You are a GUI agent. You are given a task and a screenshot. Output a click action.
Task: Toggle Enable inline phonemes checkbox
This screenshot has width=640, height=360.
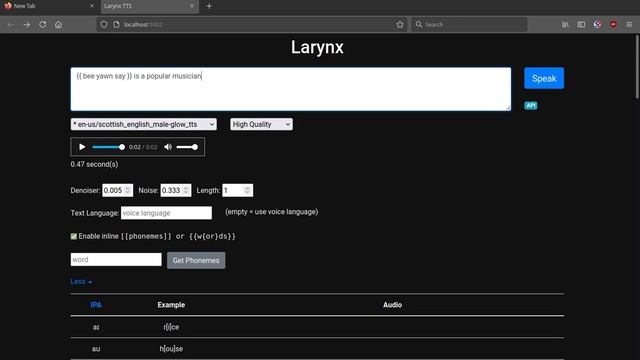(x=73, y=236)
